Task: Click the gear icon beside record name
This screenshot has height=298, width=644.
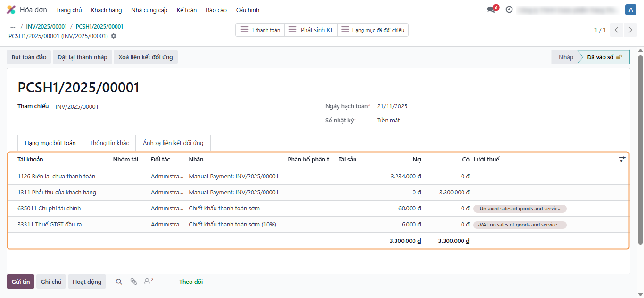Action: pos(114,36)
